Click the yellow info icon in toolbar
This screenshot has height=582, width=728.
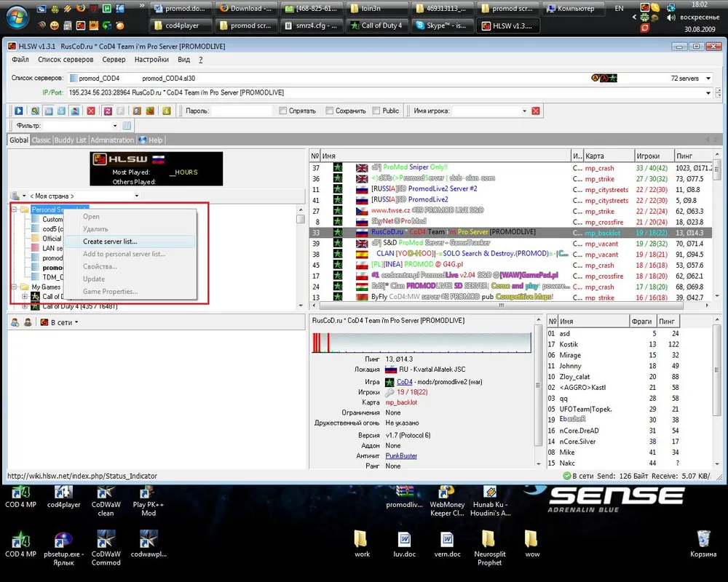[x=167, y=111]
